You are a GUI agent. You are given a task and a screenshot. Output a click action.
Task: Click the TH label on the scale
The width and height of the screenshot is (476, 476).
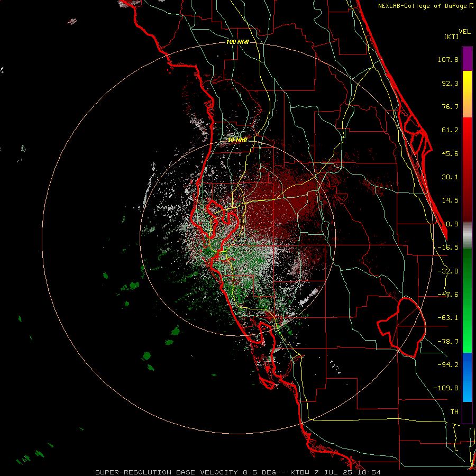tap(454, 411)
